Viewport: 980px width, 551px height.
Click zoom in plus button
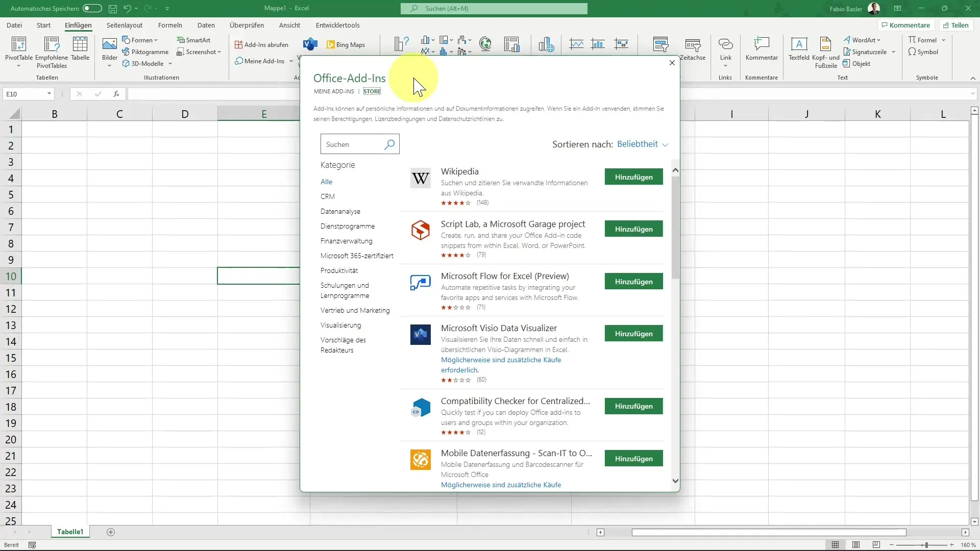click(951, 545)
